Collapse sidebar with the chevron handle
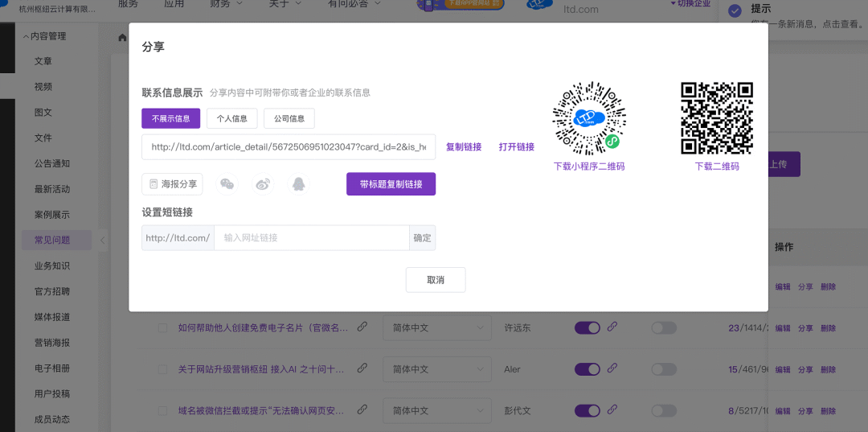This screenshot has width=868, height=432. point(102,241)
